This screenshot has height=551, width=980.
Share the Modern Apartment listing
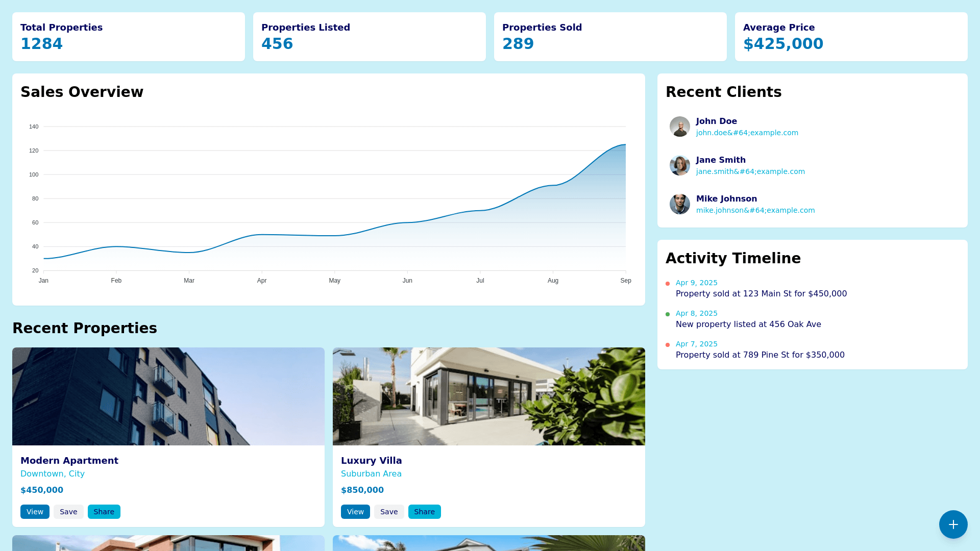tap(104, 512)
